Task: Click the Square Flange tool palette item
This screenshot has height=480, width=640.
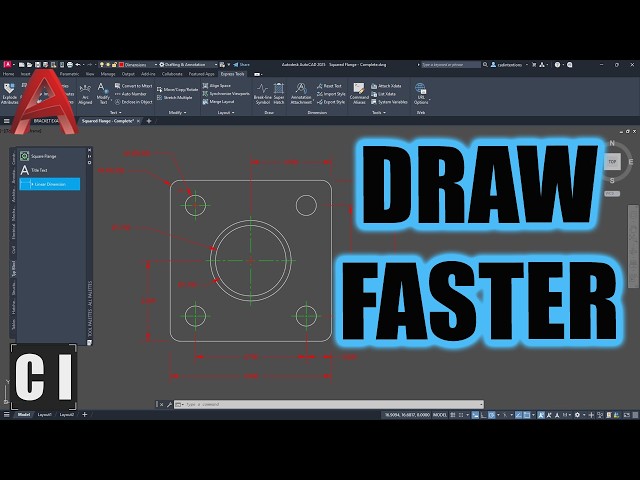Action: pos(39,156)
